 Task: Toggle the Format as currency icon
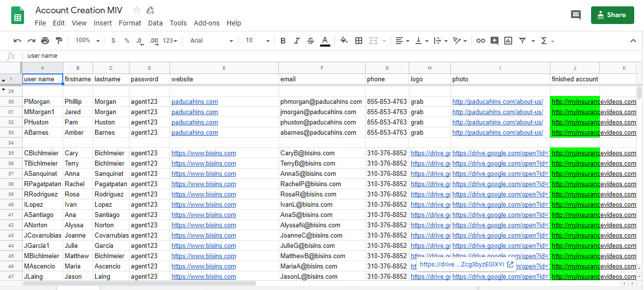[x=113, y=41]
